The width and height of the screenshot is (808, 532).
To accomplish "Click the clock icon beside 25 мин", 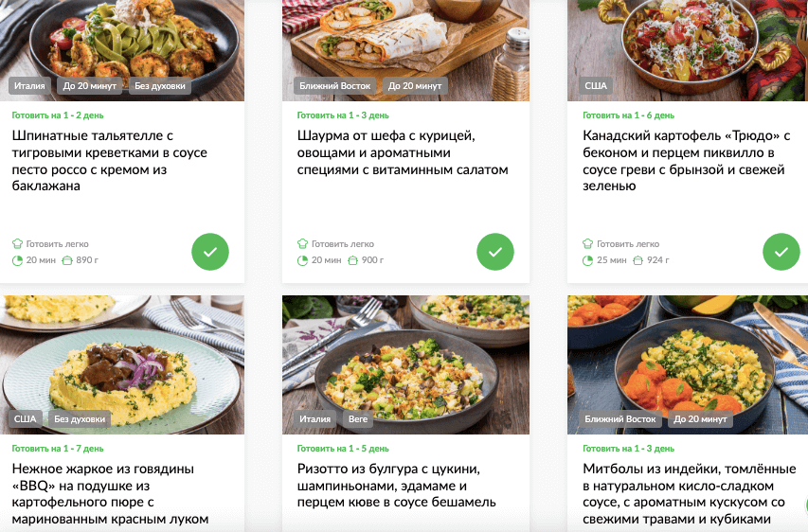I will tap(588, 260).
